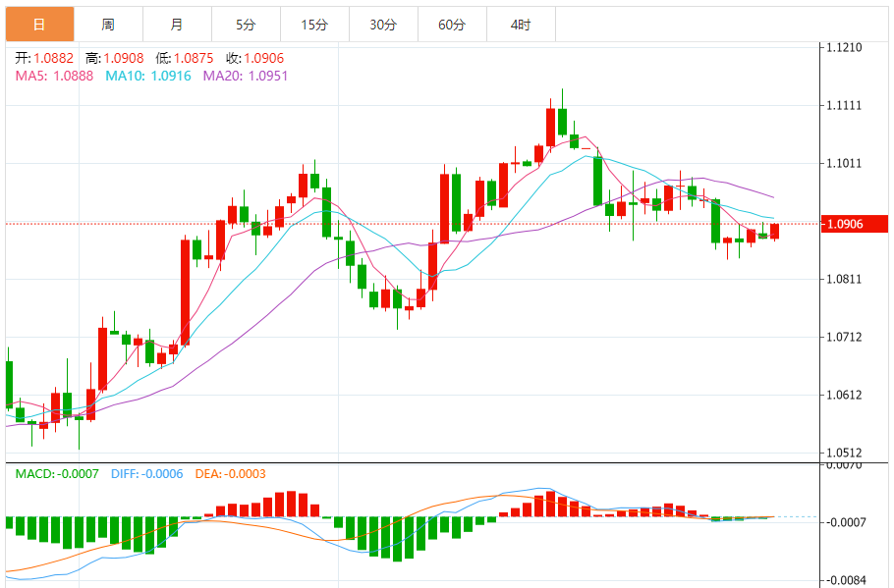Click the MA20 indicator label
894x588 pixels.
(246, 76)
